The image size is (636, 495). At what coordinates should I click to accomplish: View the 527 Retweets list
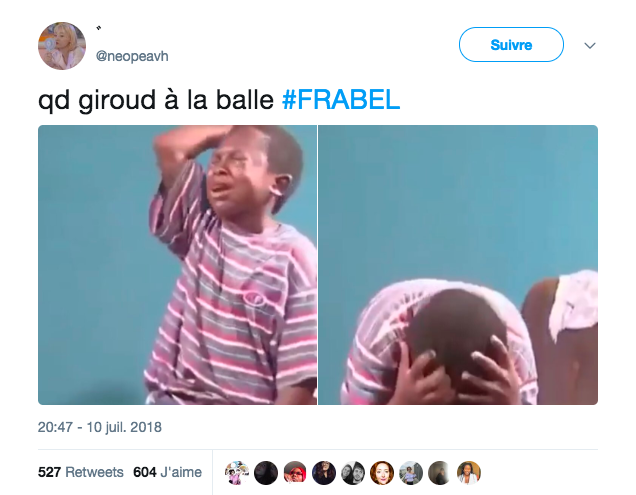[x=81, y=472]
